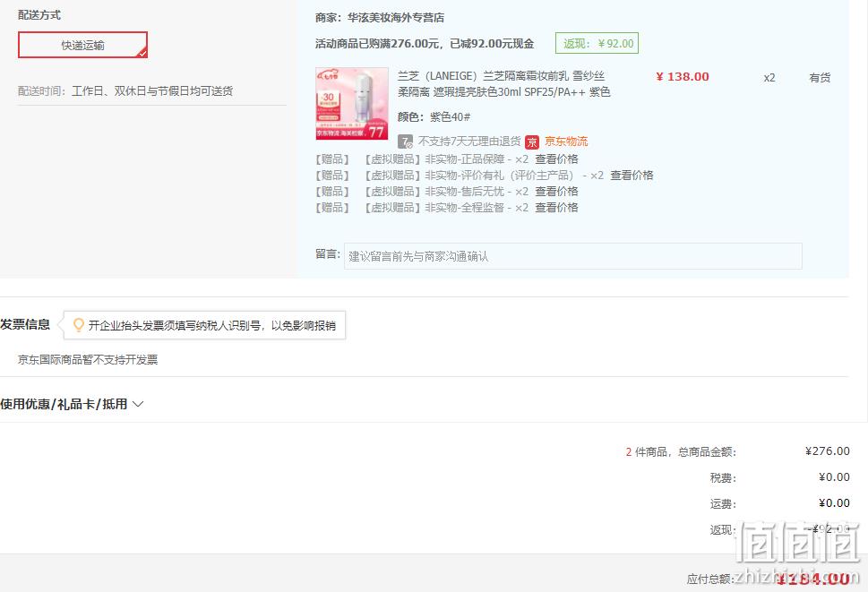The height and width of the screenshot is (592, 868).
Task: Focus the 留言 message input field
Action: 573,256
